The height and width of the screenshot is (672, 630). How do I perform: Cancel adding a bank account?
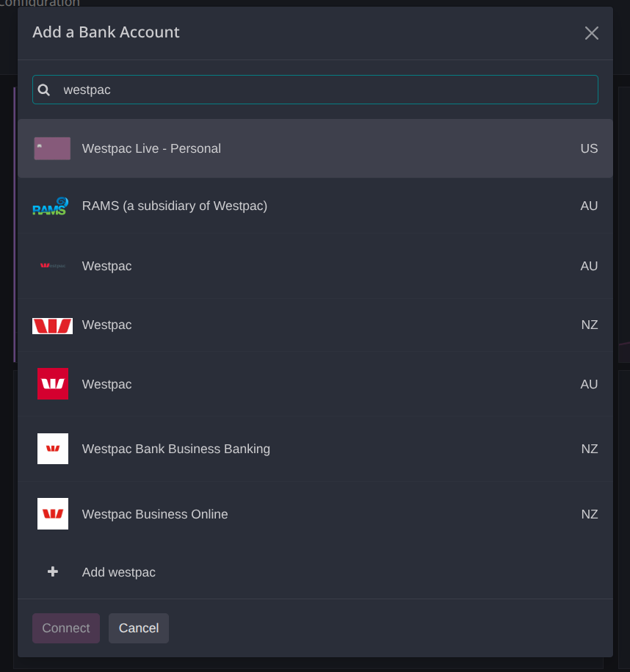139,628
